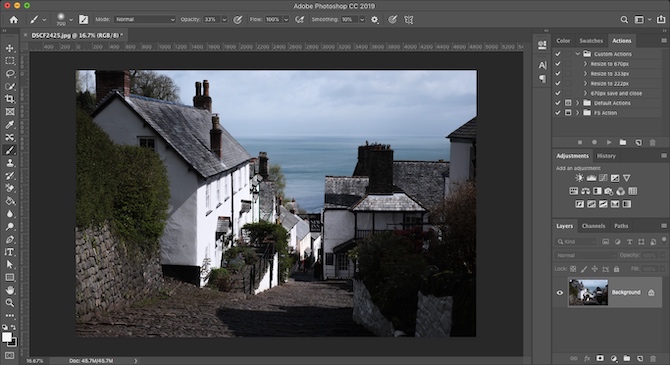Select the Crop tool
Viewport: 670px width, 365px height.
pos(9,99)
